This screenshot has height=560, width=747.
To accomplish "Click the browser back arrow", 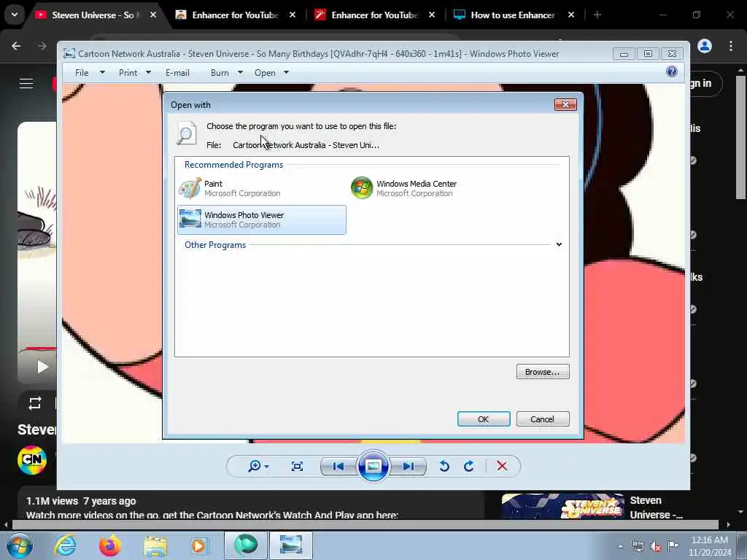I will 16,46.
